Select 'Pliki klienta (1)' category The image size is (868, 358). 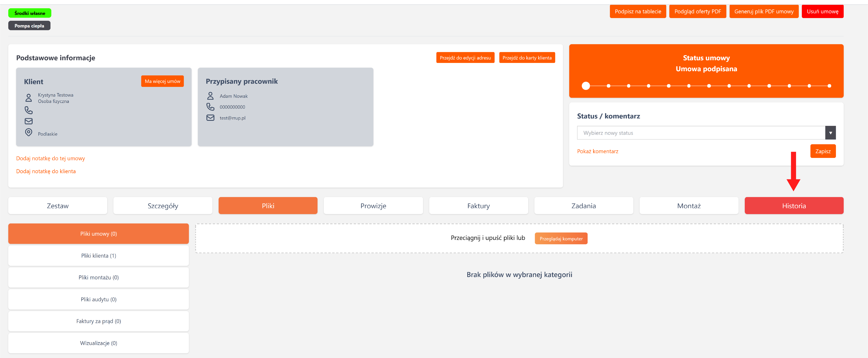[x=98, y=256]
